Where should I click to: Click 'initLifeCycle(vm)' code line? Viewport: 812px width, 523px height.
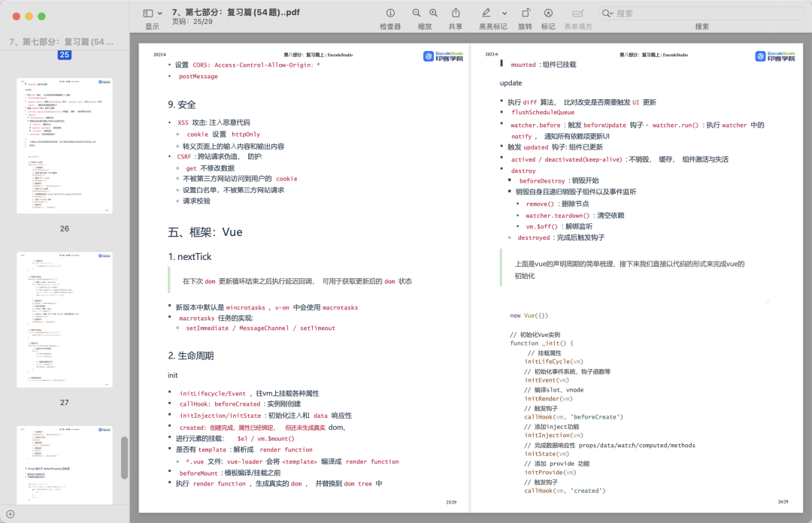[x=553, y=362]
